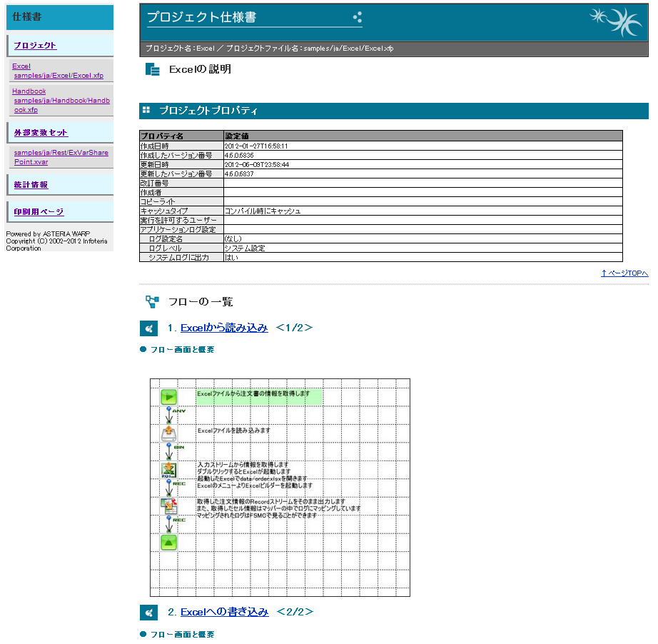This screenshot has width=658, height=644.
Task: Click the '作成日時' value '2012-01-27T16:58:11'
Action: coord(256,146)
